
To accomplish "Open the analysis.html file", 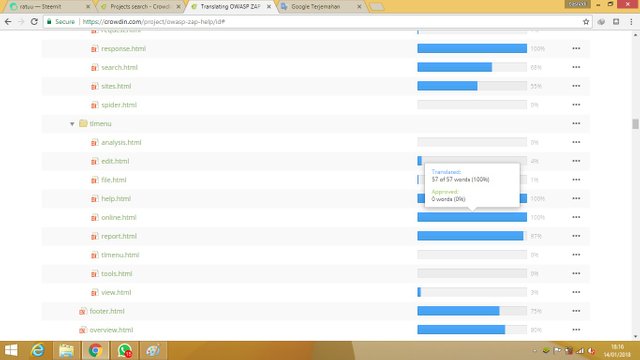I will pyautogui.click(x=121, y=142).
